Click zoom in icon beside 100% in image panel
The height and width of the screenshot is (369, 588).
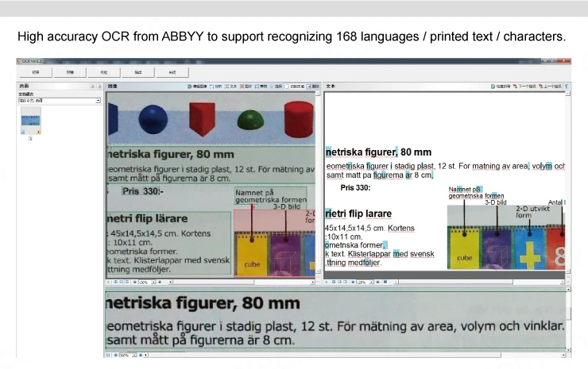click(x=160, y=282)
